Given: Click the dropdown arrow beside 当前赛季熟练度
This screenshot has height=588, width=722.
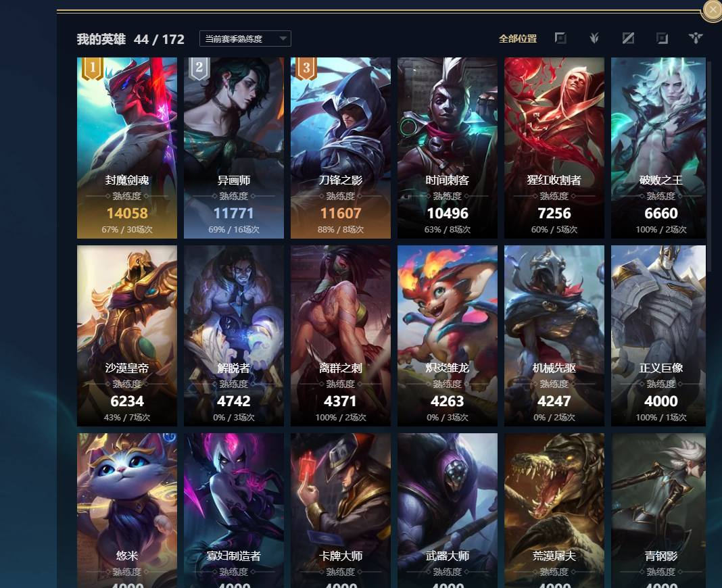Looking at the screenshot, I should tap(283, 39).
